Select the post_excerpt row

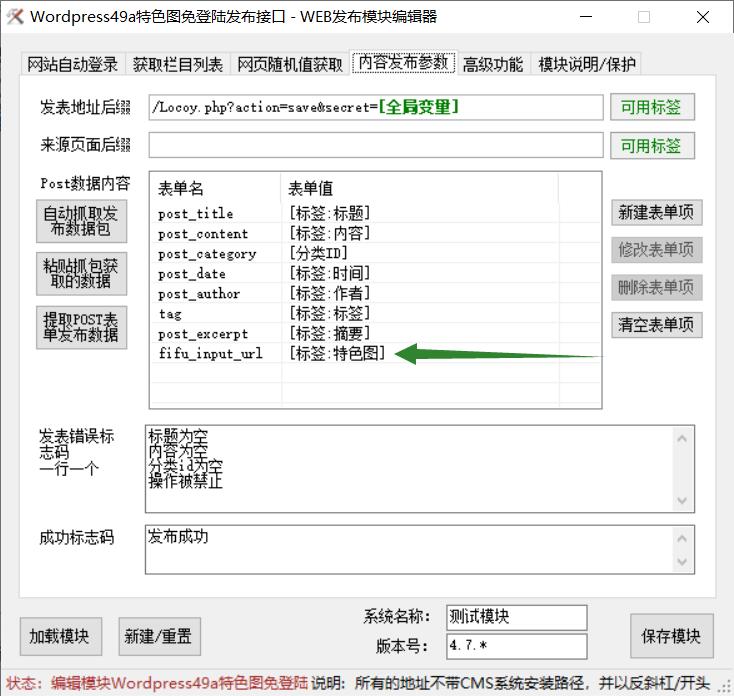coord(375,334)
